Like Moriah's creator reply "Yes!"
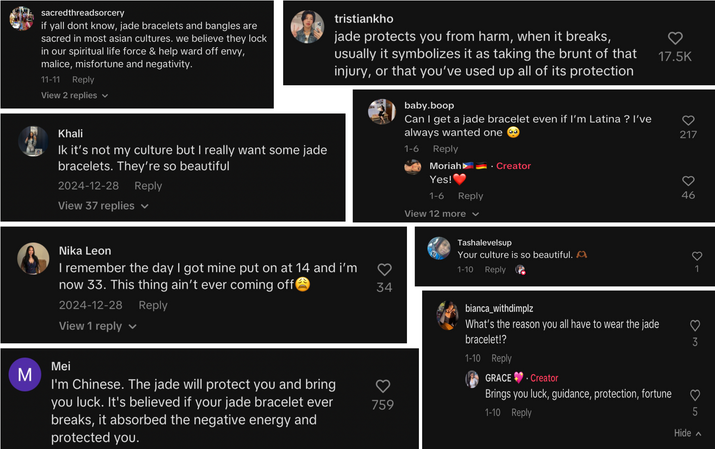715x449 pixels. pyautogui.click(x=687, y=181)
